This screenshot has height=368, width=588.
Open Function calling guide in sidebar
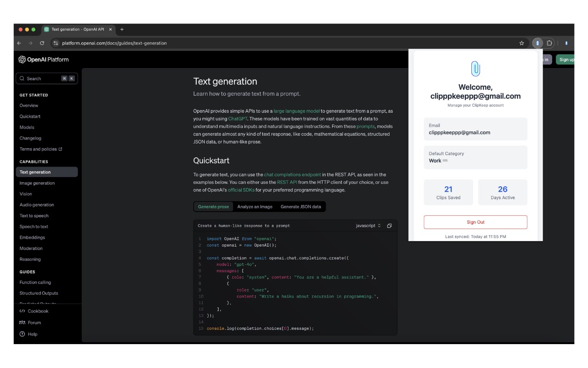tap(35, 282)
